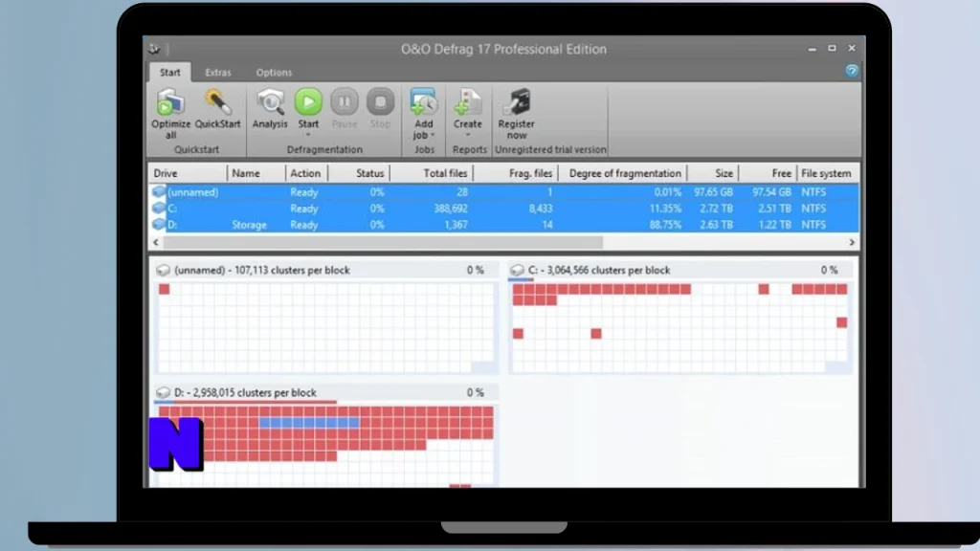Sort by the Free column header

pos(768,173)
